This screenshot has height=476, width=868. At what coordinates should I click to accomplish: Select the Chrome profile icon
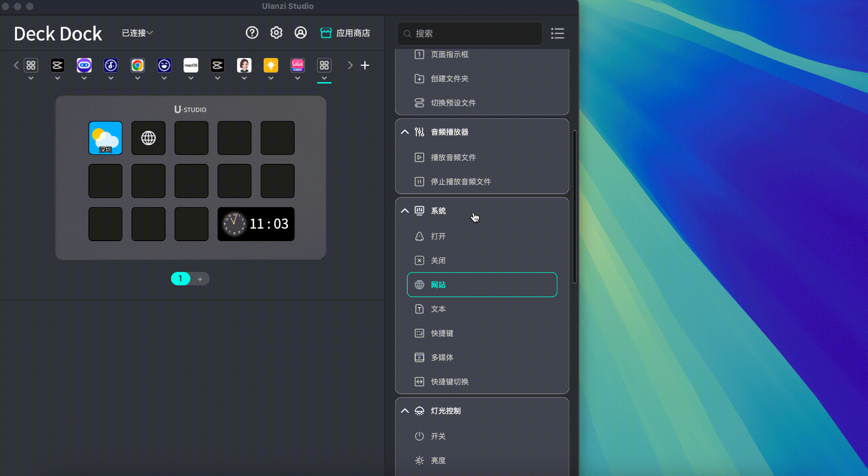[x=138, y=66]
